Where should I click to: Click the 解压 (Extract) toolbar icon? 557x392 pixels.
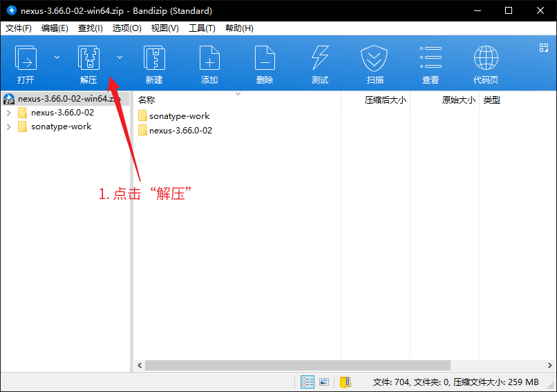click(x=89, y=58)
